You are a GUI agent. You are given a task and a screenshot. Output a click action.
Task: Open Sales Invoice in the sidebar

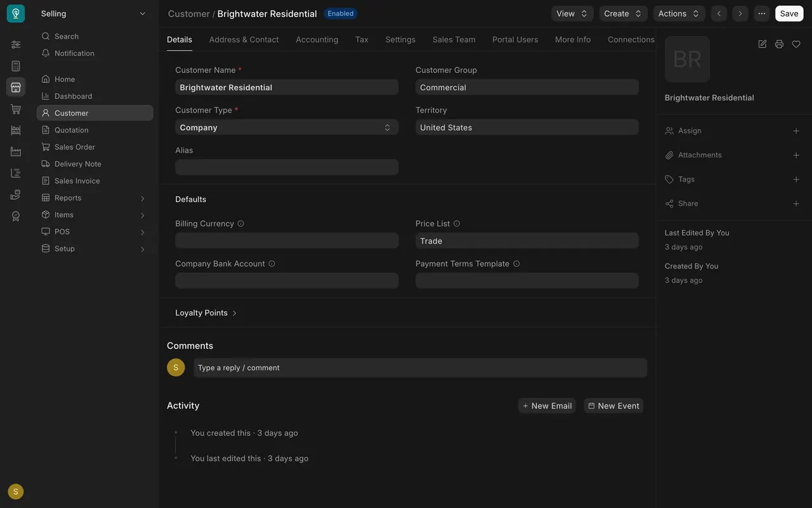[95, 181]
